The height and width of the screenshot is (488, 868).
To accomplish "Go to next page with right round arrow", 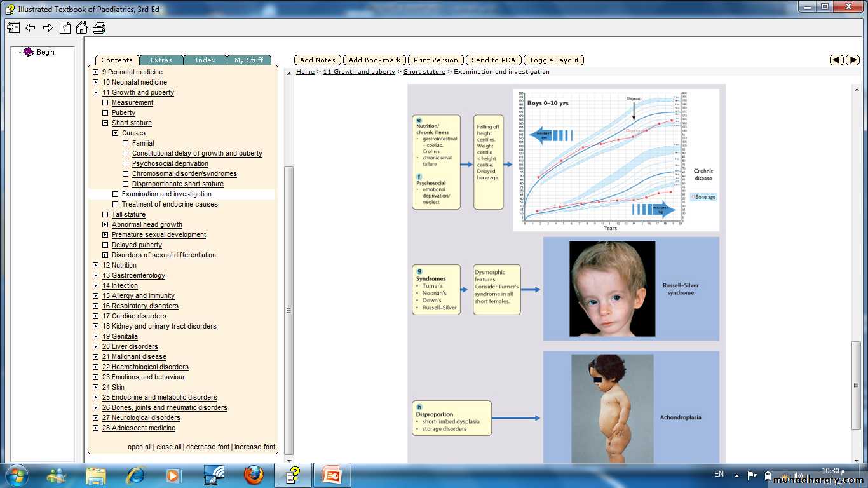I will pos(853,60).
